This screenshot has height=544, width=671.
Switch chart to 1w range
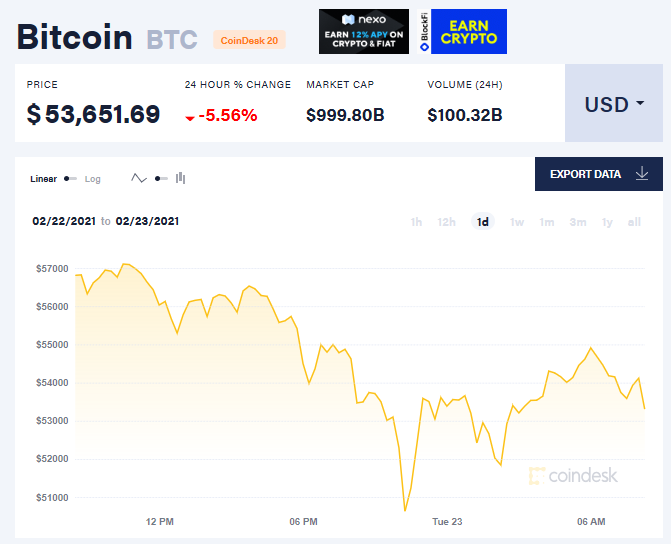click(516, 222)
